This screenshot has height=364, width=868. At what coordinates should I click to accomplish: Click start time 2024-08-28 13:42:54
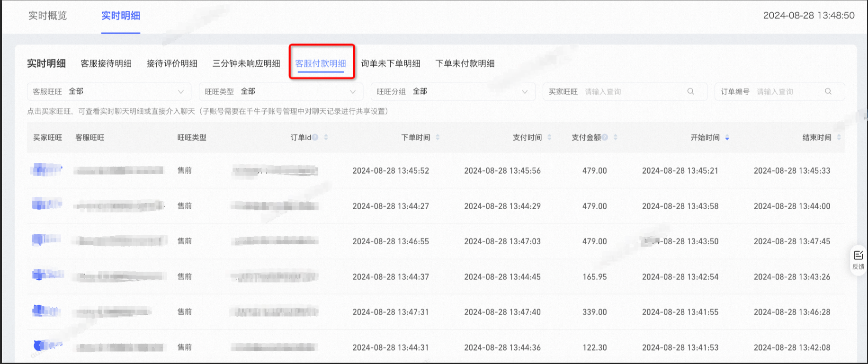680,276
